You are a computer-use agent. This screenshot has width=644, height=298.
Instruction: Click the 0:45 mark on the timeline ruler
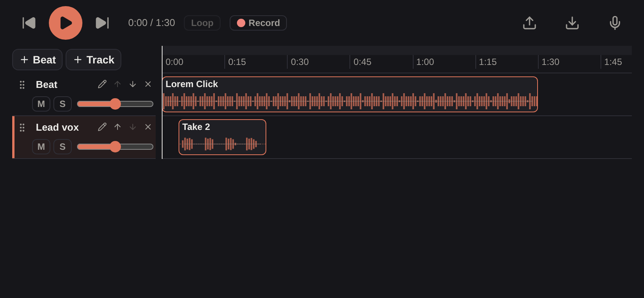[362, 62]
